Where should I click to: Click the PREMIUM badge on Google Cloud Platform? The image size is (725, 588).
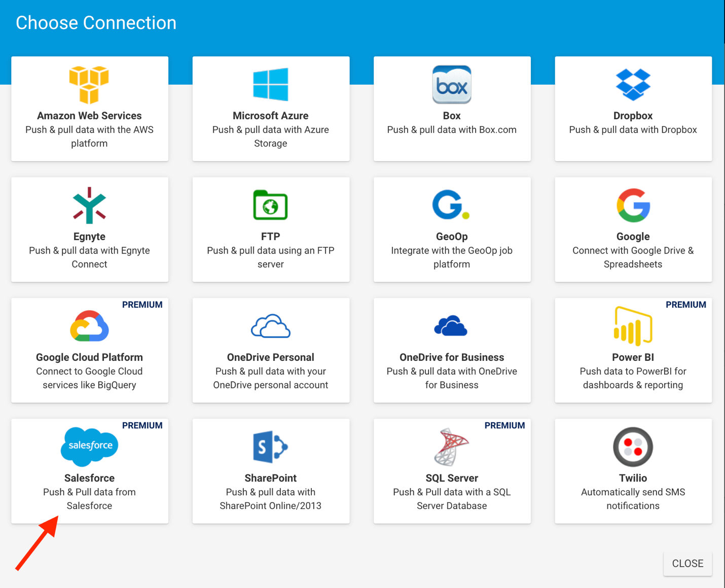[x=142, y=305]
